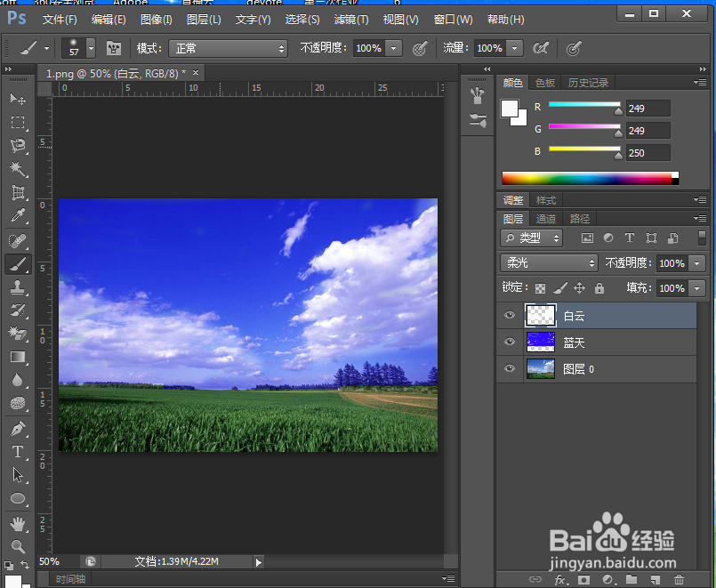Toggle lock image pixels
The image size is (716, 588).
pos(559,287)
